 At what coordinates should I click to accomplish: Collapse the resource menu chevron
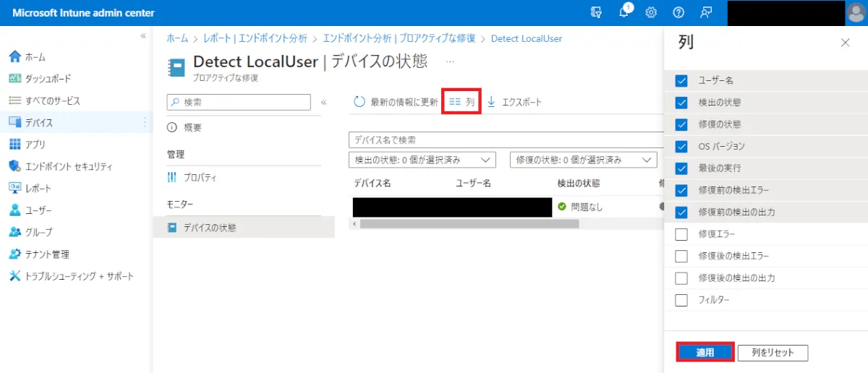click(x=323, y=102)
